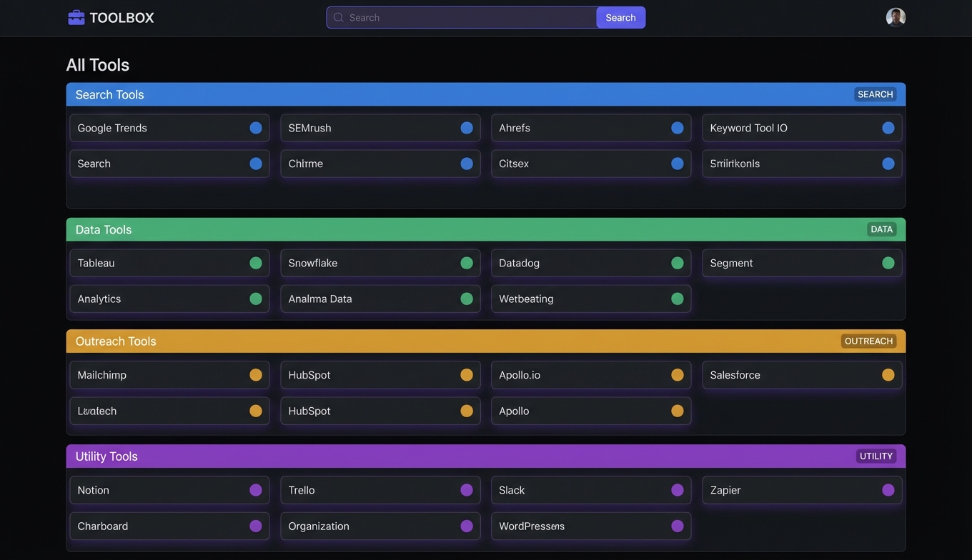Toggle the blue status dot for Ahrefs
The image size is (972, 560).
677,128
